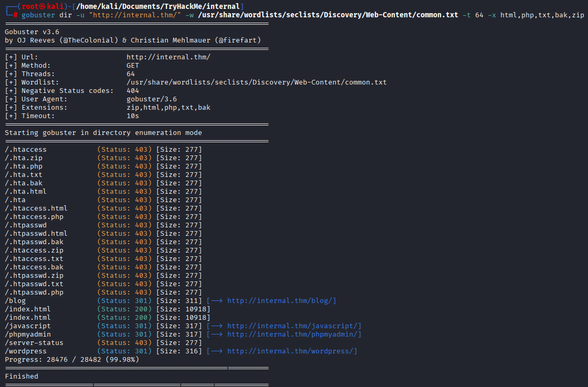Click the Gobuster v3.6 banner text
588x387 pixels.
coord(32,32)
